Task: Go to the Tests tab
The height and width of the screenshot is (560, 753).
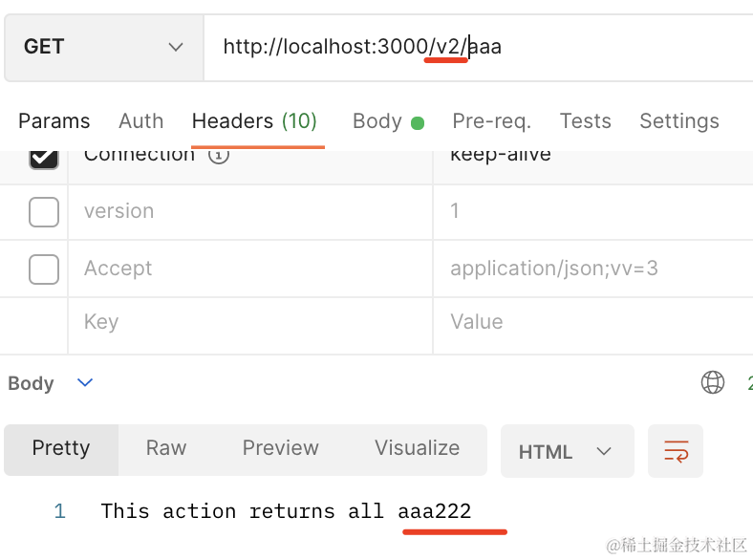Action: tap(586, 121)
